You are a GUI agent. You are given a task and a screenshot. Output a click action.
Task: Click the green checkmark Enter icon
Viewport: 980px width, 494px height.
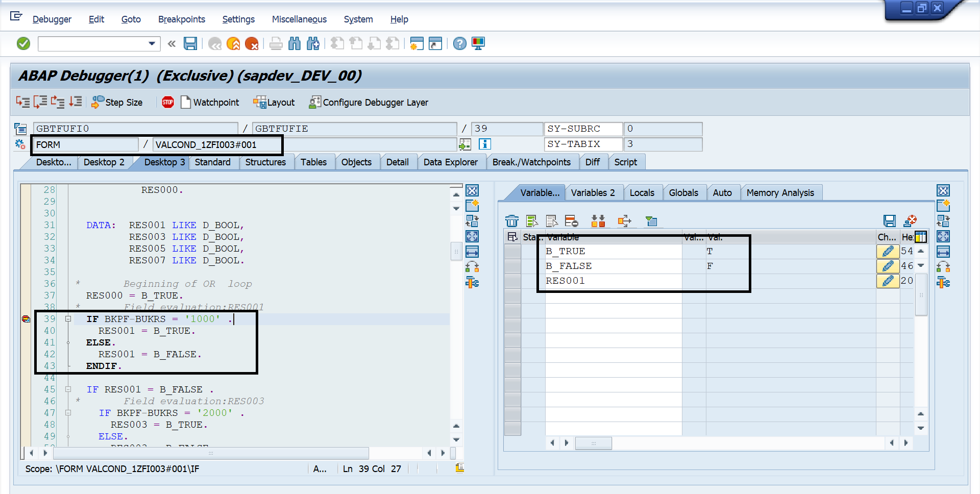tap(23, 43)
